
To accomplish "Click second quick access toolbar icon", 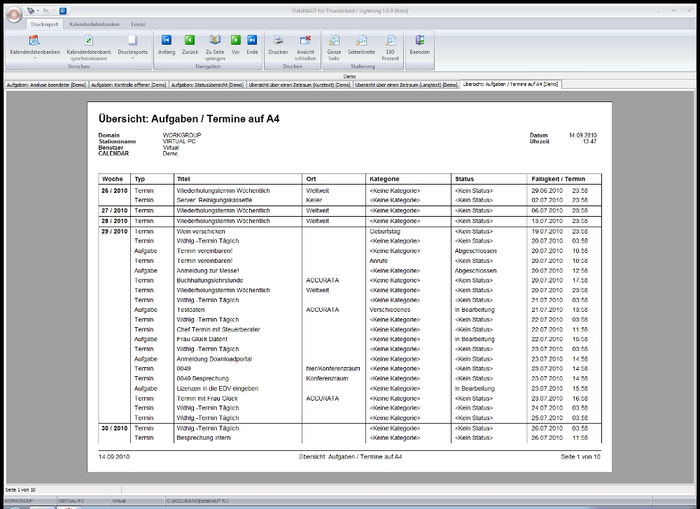I will 46,11.
